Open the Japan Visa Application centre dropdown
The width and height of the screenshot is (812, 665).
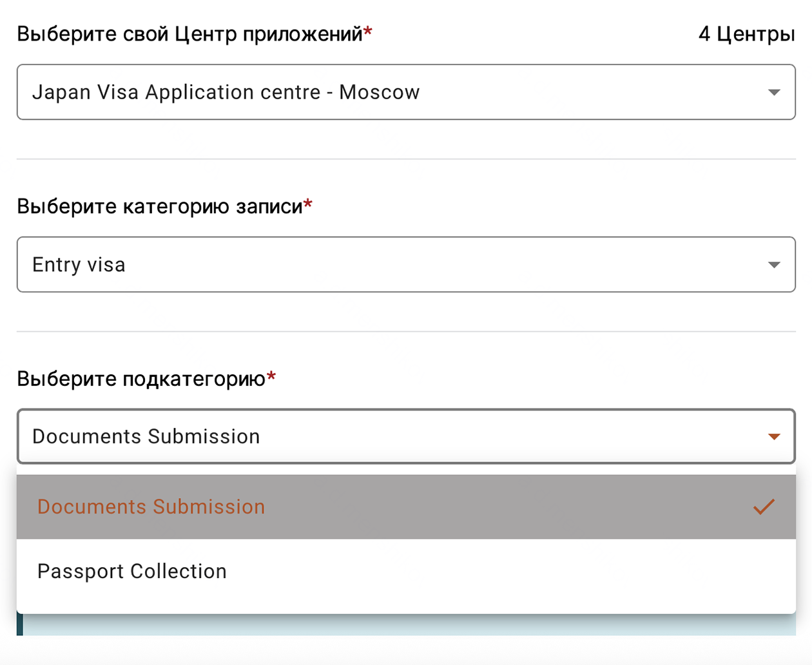406,92
